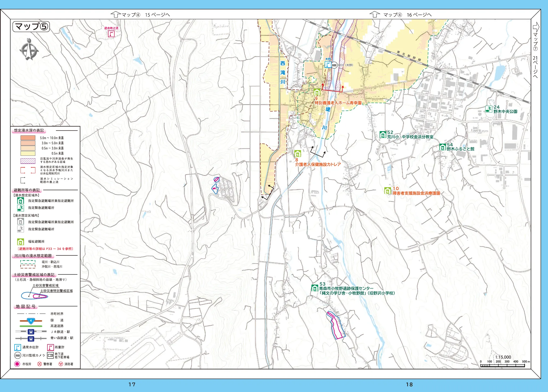Click the north compass rose
This screenshot has height=392, width=548.
29,50
